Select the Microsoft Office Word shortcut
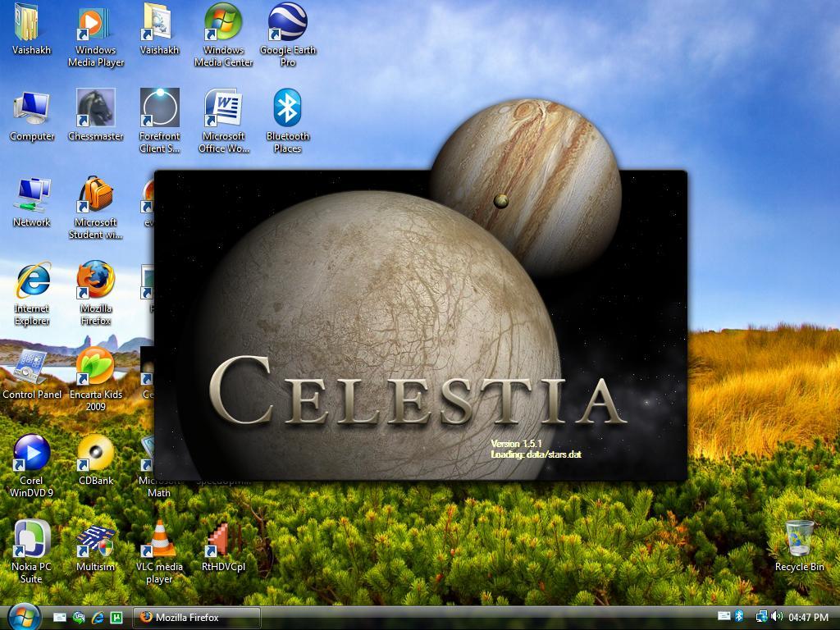This screenshot has width=840, height=630. pyautogui.click(x=223, y=121)
